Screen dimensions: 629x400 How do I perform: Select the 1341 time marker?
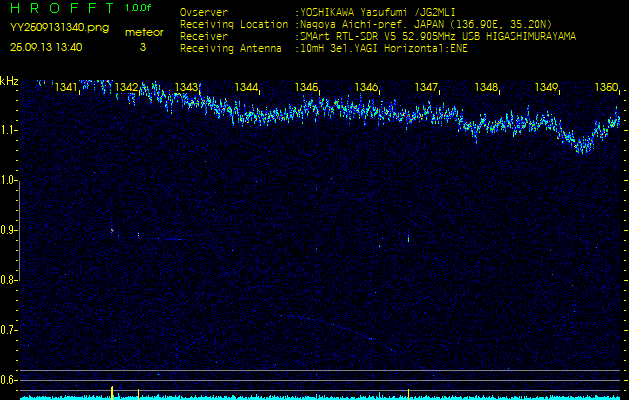click(66, 88)
